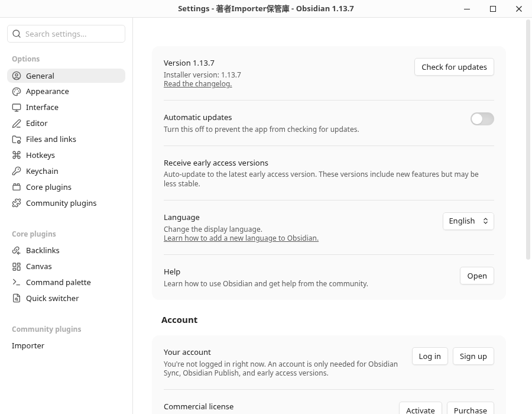This screenshot has width=532, height=414.
Task: Focus the Search settings field
Action: click(66, 34)
